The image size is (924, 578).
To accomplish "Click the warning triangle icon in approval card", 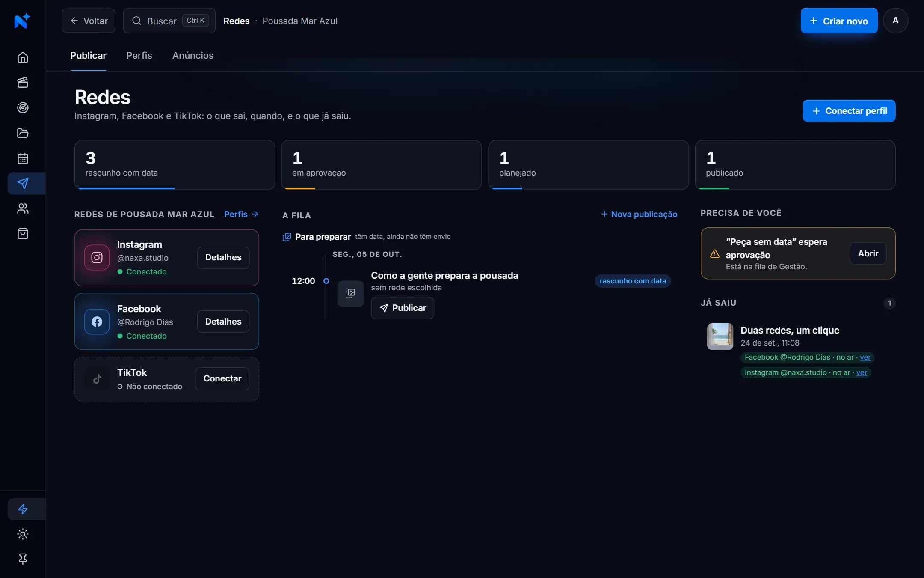I will click(x=715, y=254).
